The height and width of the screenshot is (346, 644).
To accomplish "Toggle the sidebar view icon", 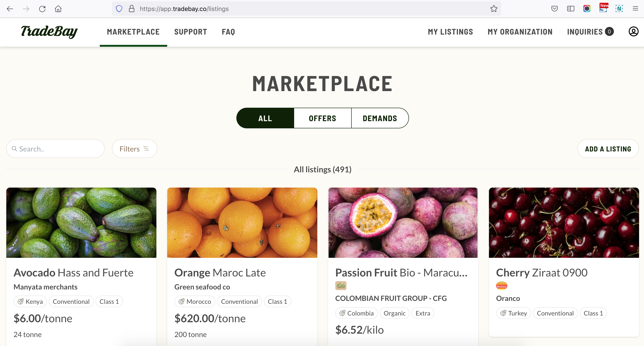I will pyautogui.click(x=571, y=9).
